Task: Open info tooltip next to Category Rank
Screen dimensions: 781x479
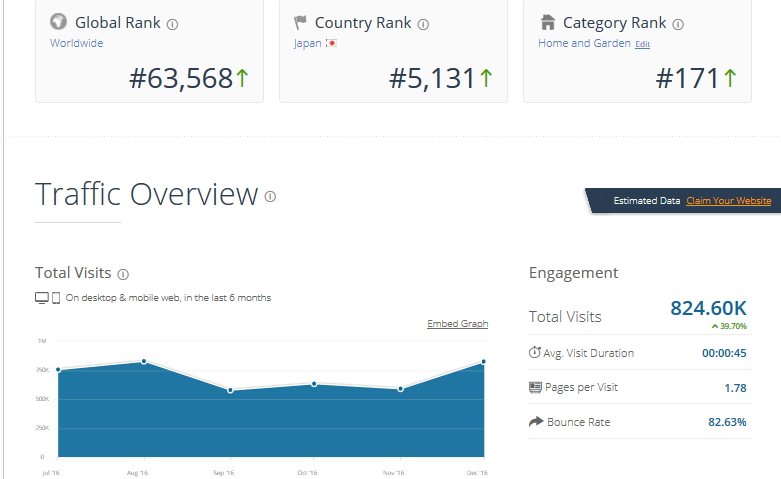Action: [x=678, y=24]
